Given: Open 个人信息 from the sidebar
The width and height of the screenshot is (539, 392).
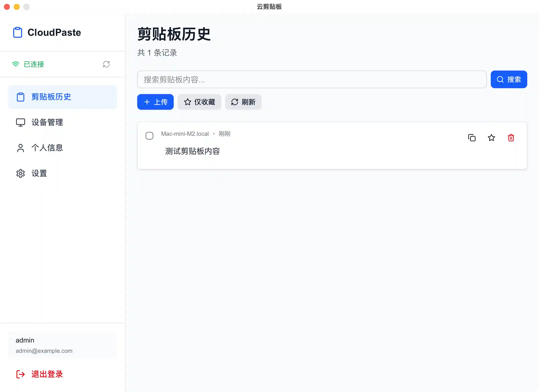Looking at the screenshot, I should click(47, 148).
